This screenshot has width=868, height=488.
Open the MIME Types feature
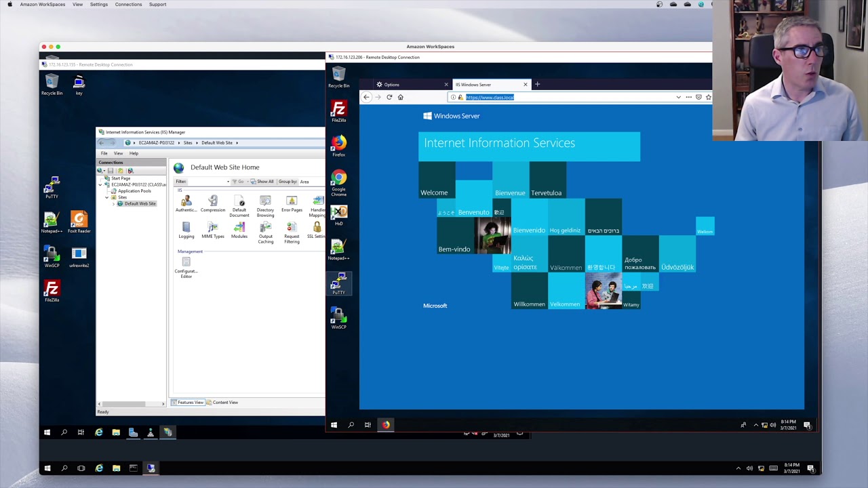(212, 230)
